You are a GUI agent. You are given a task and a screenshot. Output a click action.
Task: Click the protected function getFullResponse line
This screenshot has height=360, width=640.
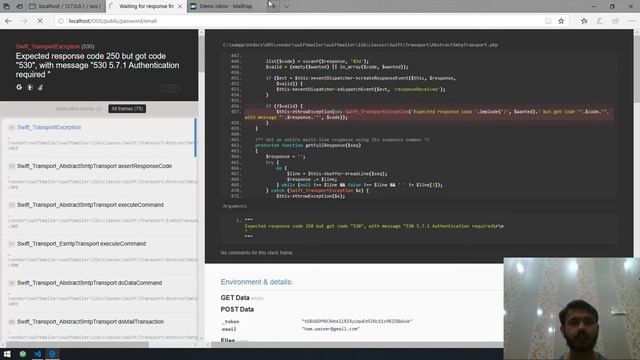click(x=308, y=145)
